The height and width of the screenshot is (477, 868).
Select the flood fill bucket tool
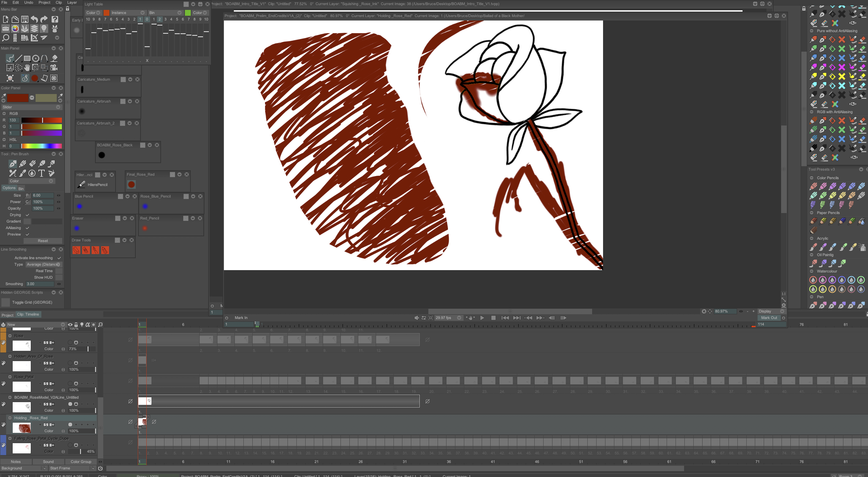pos(54,58)
